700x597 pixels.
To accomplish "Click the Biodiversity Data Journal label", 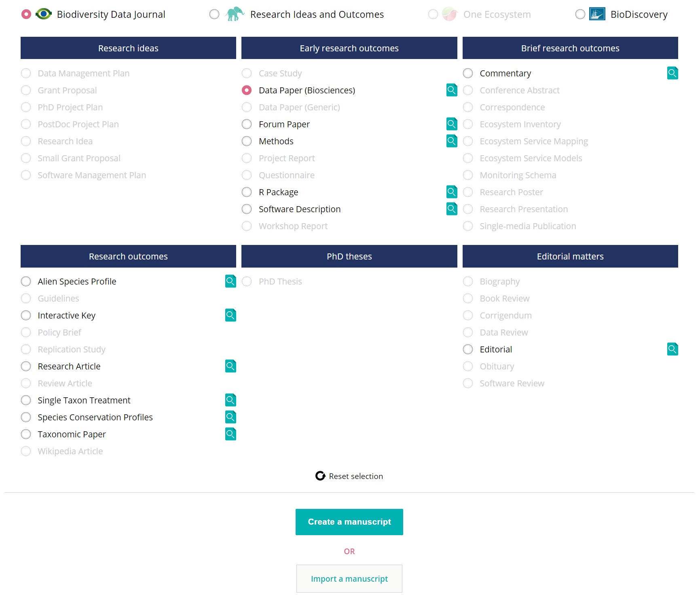I will point(111,15).
